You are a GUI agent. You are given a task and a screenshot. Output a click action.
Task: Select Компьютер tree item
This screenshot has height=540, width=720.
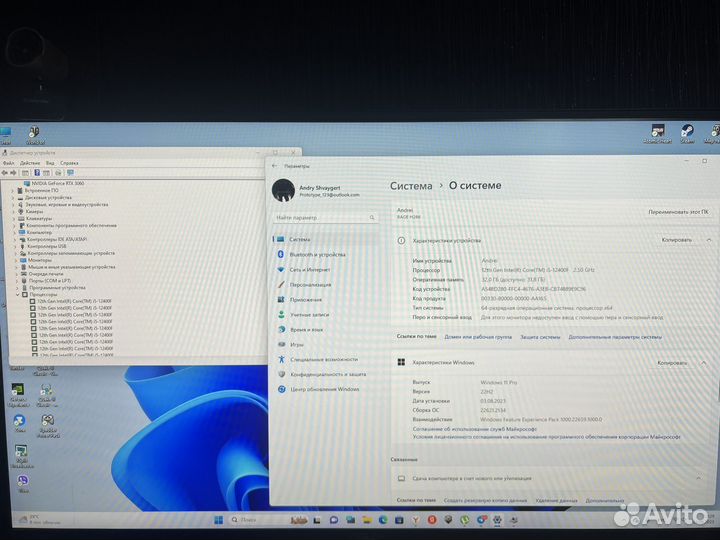coord(35,232)
